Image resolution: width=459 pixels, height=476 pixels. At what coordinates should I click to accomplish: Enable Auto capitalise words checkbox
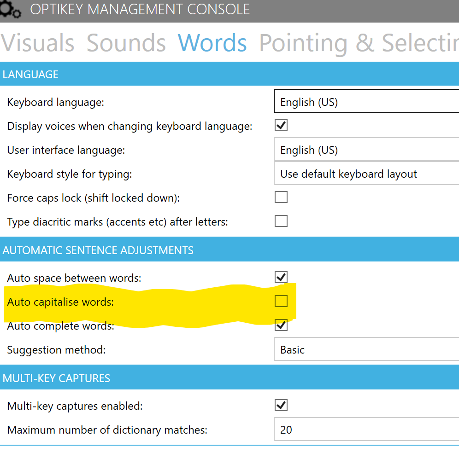(281, 301)
